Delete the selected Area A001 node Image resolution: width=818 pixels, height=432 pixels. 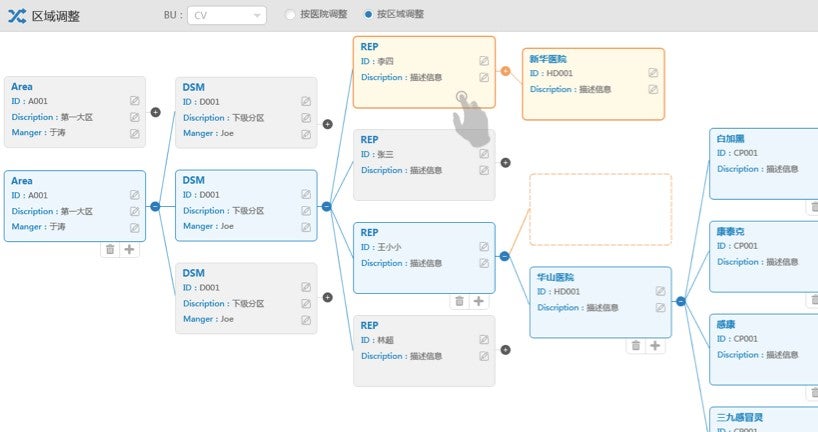click(x=110, y=249)
